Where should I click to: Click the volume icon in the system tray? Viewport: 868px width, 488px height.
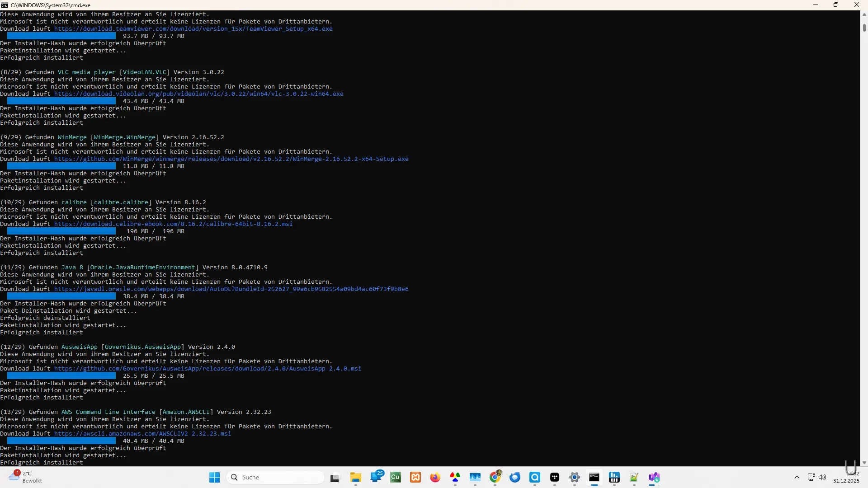[822, 477]
